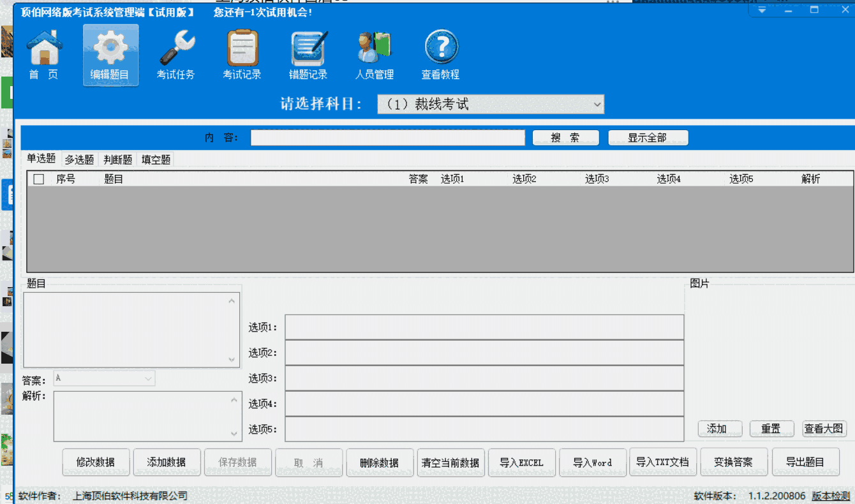Click the 搜索 search button

click(x=565, y=137)
